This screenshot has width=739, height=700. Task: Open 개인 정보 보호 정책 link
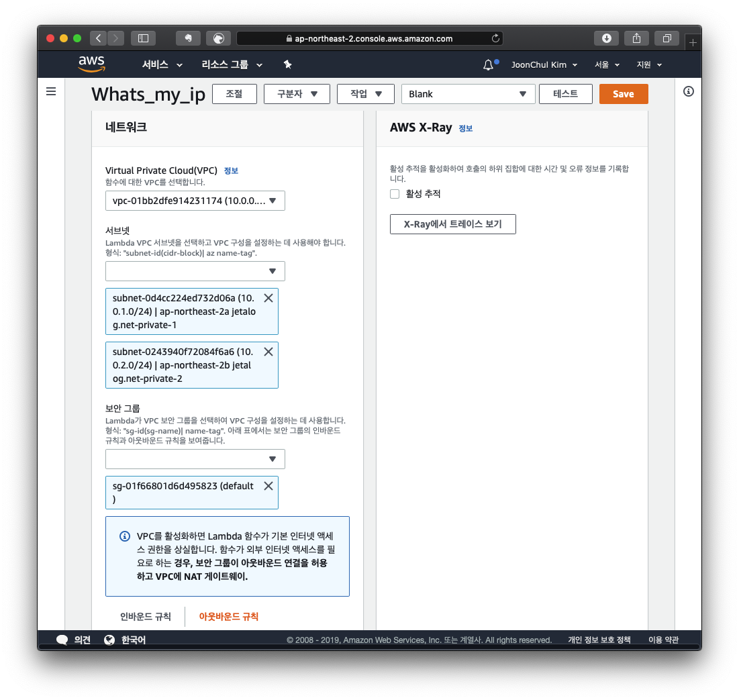(x=599, y=640)
